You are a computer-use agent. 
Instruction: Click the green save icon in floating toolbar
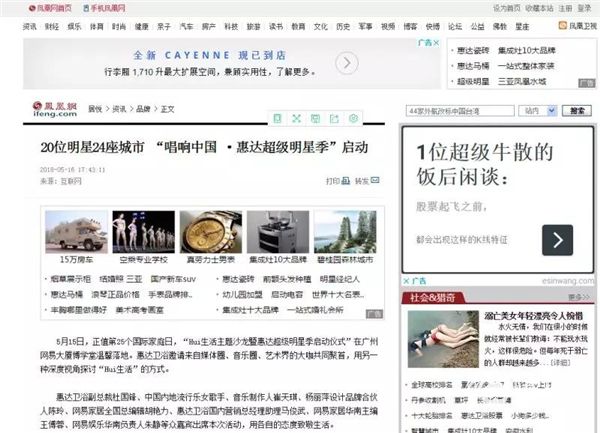tap(315, 119)
